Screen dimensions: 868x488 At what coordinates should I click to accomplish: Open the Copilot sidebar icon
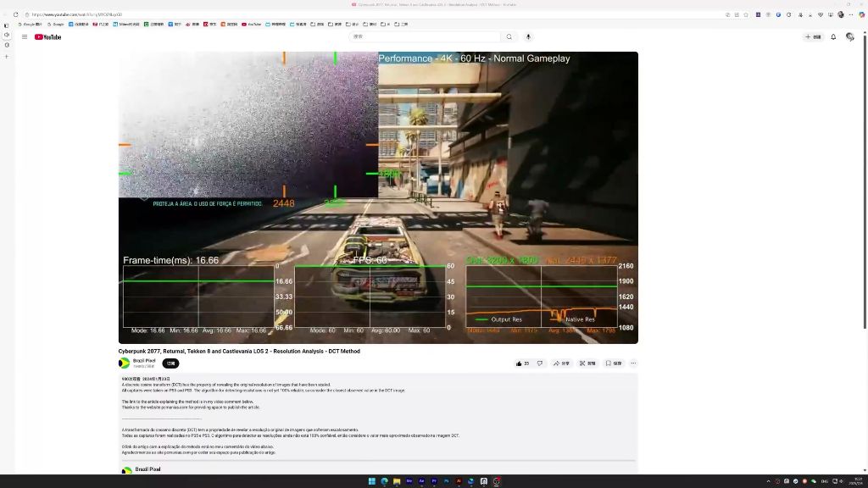862,14
